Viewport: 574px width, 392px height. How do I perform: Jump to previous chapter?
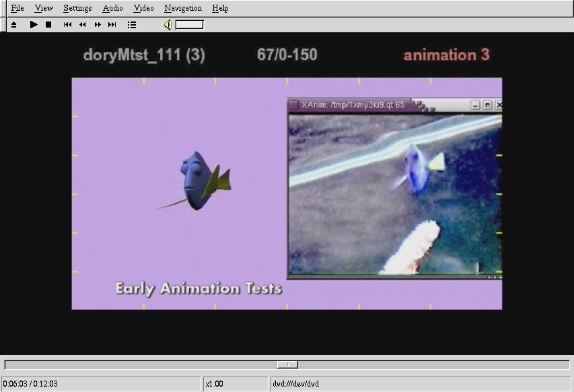[x=67, y=24]
